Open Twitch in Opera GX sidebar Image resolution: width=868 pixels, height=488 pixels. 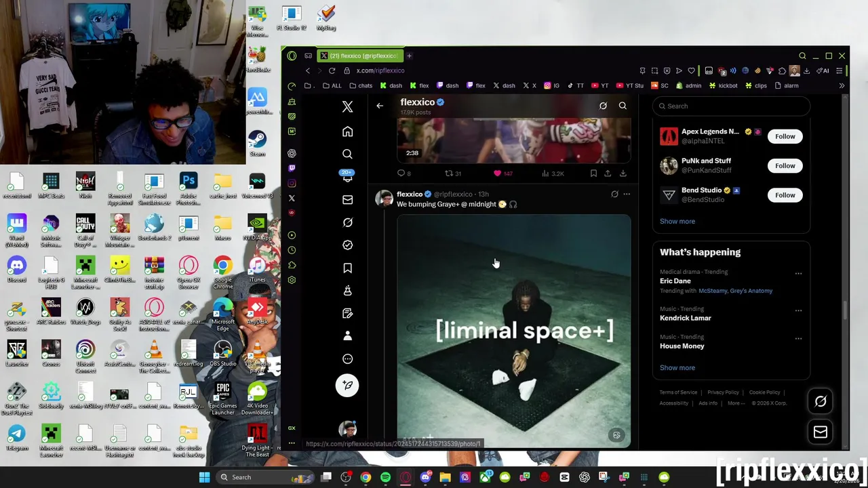pos(292,168)
